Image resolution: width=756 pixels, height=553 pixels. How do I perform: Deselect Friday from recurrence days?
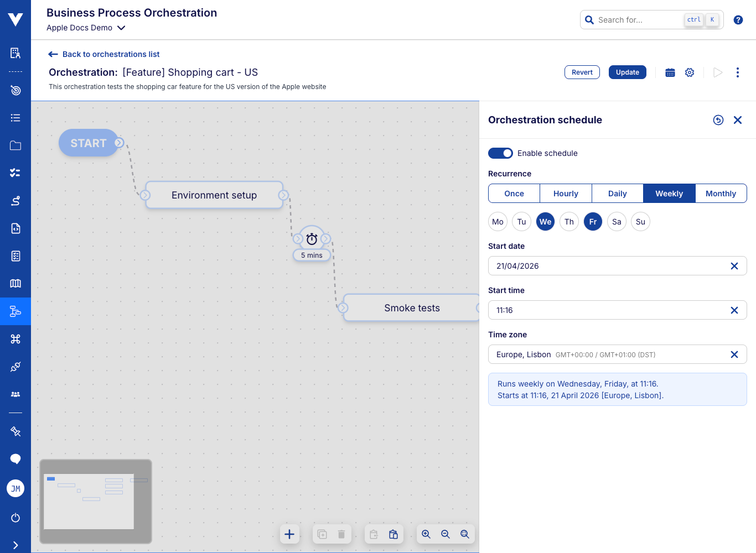click(593, 222)
